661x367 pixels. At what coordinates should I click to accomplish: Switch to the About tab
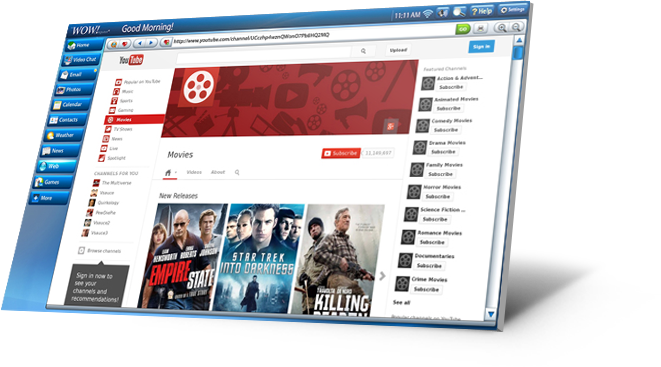(x=218, y=172)
